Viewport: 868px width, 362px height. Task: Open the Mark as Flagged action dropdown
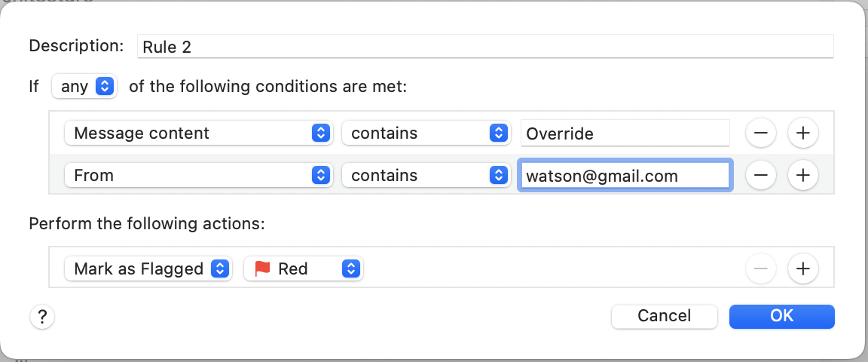(x=148, y=269)
